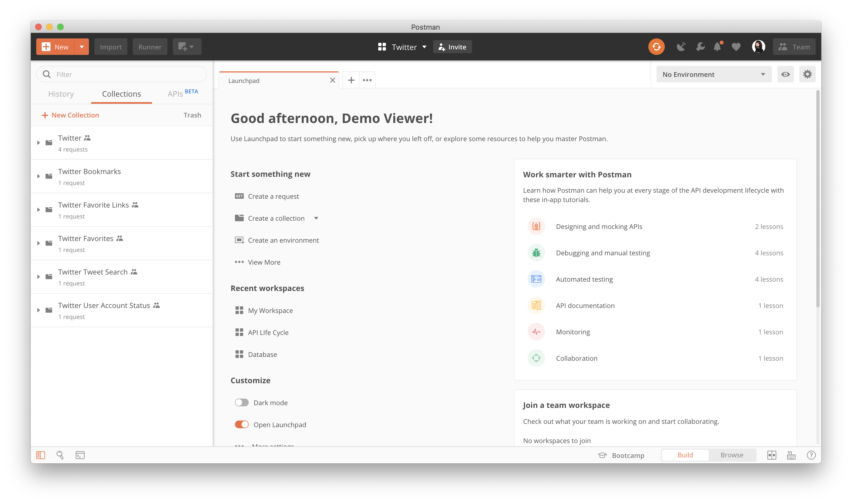Viewport: 852px width, 504px height.
Task: Click the Invite button
Action: pyautogui.click(x=452, y=47)
